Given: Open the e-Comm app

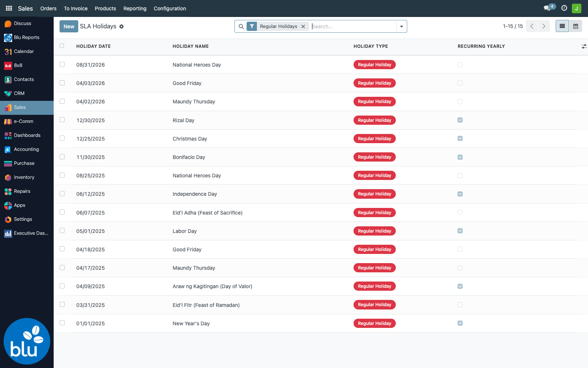Looking at the screenshot, I should point(27,121).
